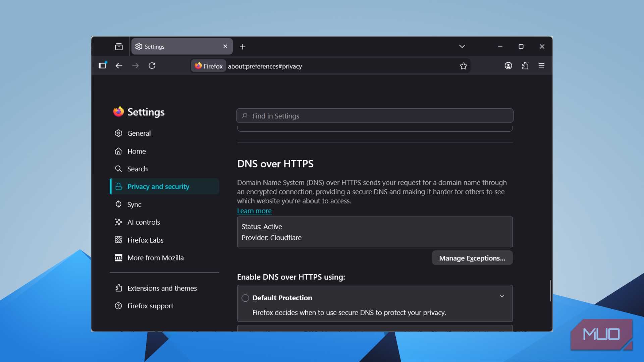The height and width of the screenshot is (362, 644).
Task: Open the Search settings category
Action: 164,169
